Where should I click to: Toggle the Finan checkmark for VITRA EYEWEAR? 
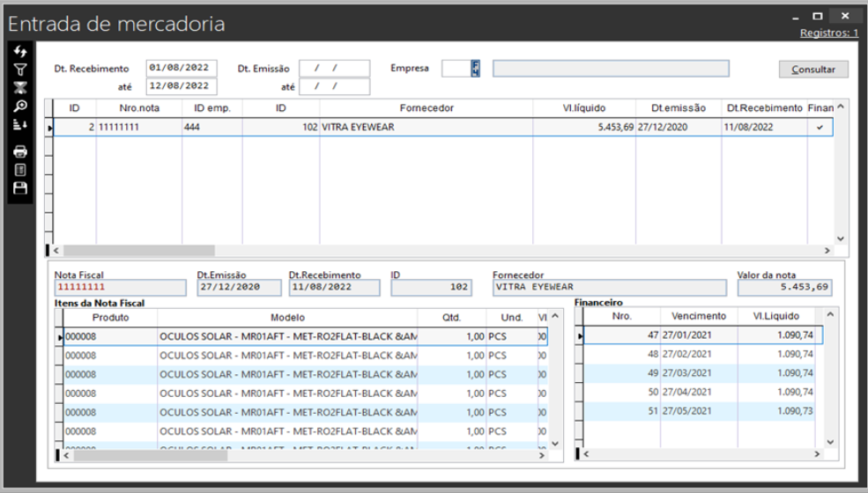click(820, 128)
